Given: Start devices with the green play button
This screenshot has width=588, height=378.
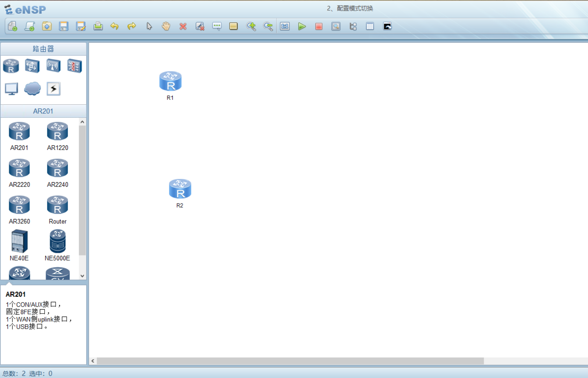Looking at the screenshot, I should click(302, 26).
